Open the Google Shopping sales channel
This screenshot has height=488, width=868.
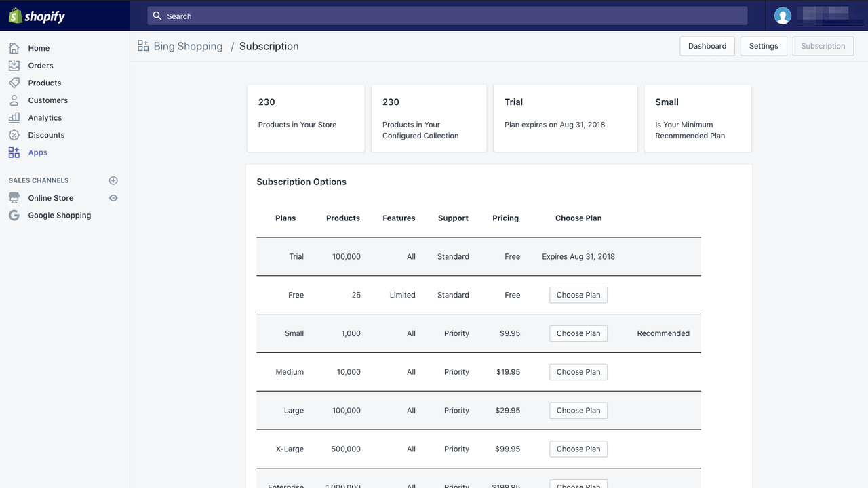pos(60,216)
